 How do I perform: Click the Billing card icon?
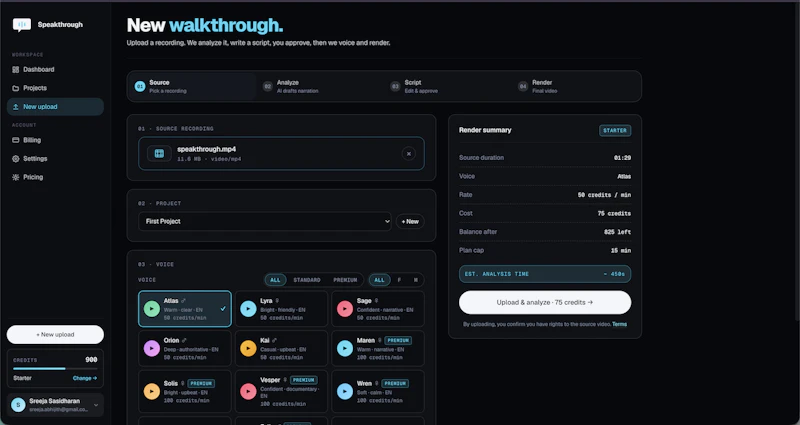coord(16,140)
